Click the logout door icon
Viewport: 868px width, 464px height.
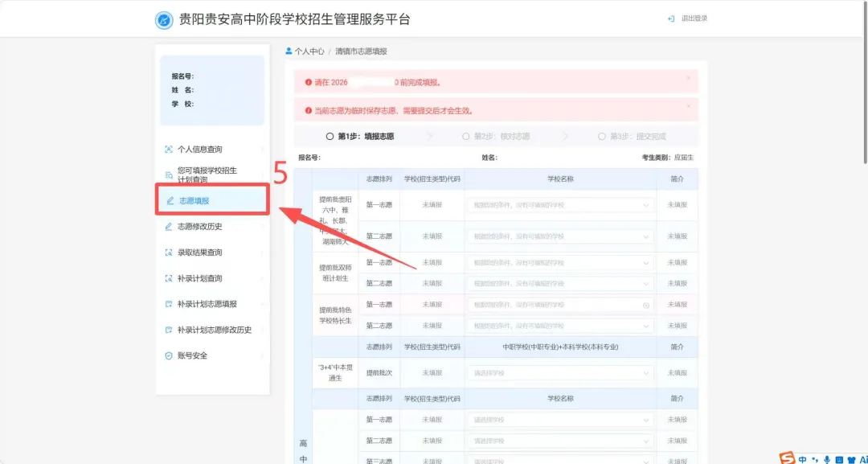671,18
